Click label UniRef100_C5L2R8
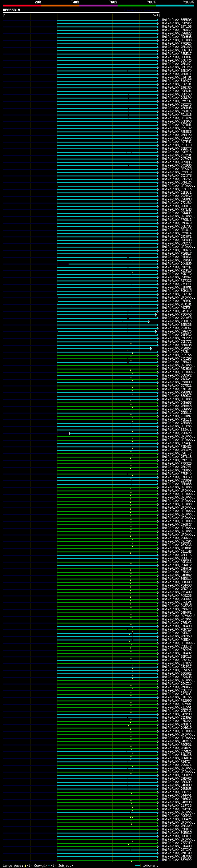 177,338
